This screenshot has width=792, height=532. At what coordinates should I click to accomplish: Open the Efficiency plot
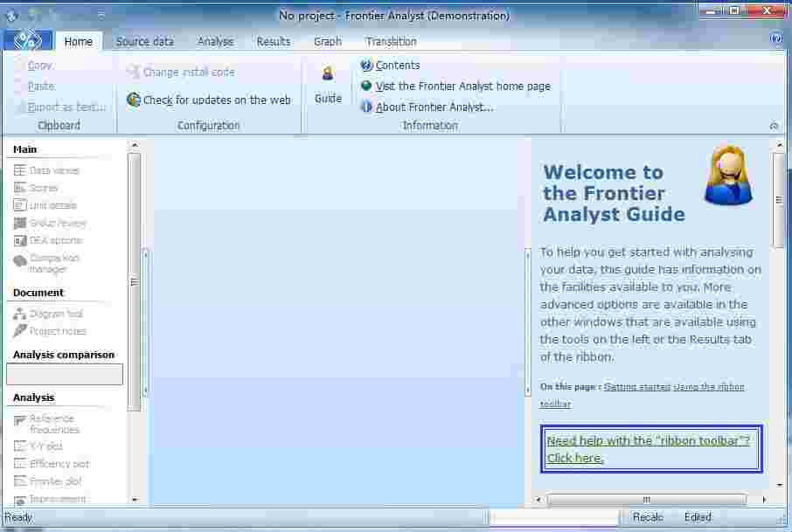[52, 464]
